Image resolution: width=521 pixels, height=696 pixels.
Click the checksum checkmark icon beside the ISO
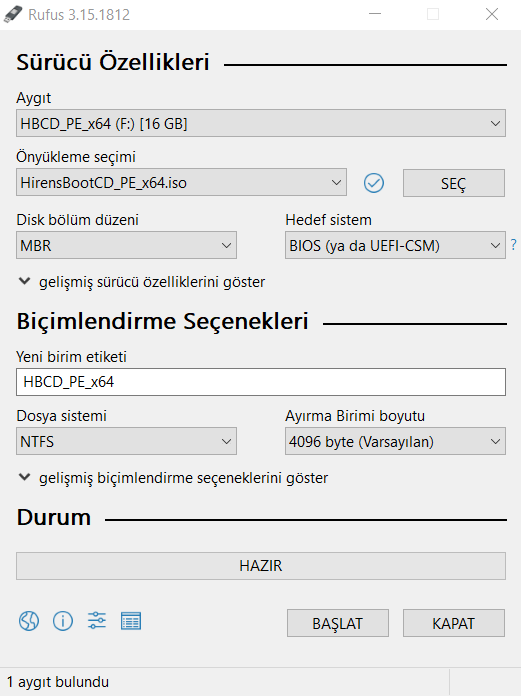[x=374, y=183]
